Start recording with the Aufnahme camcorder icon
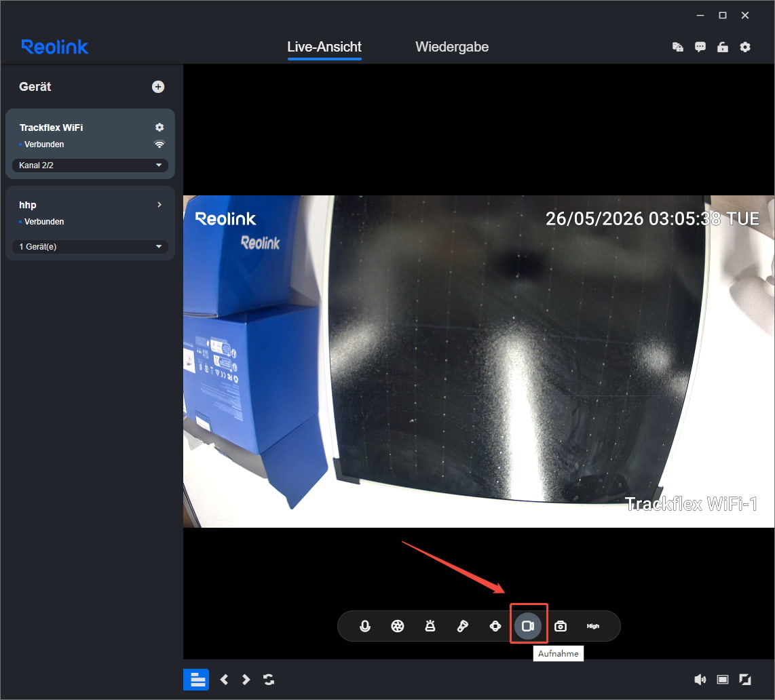775x700 pixels. pyautogui.click(x=528, y=626)
